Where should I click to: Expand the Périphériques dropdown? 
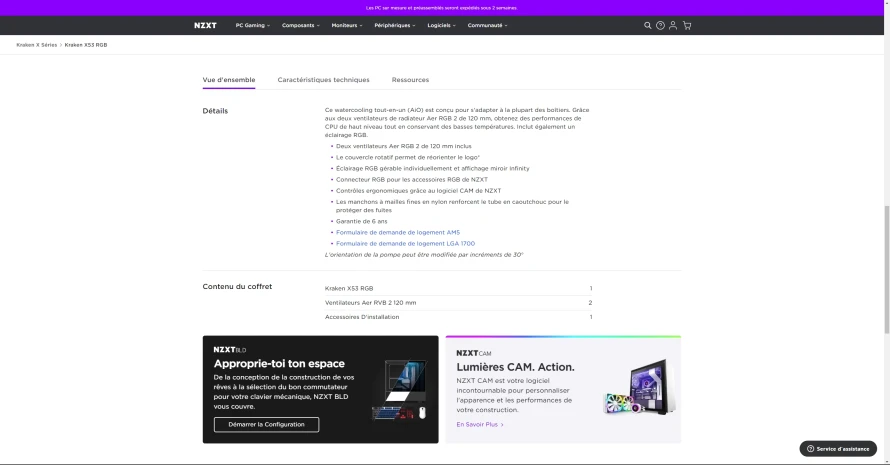(394, 26)
